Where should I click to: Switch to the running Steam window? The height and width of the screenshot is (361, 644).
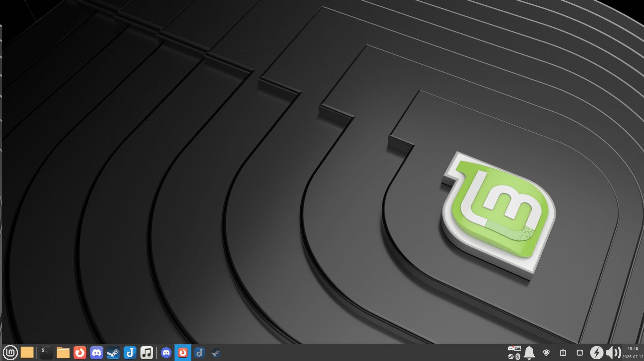click(216, 353)
